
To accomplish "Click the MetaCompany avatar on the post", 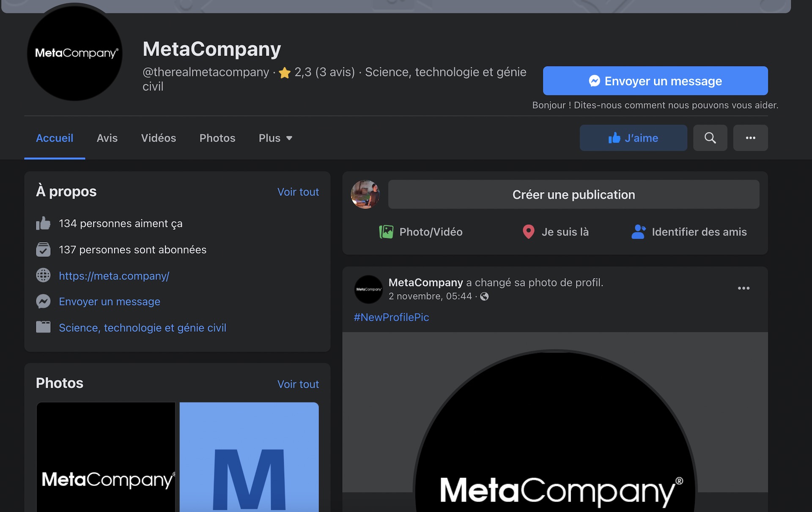I will pyautogui.click(x=368, y=289).
